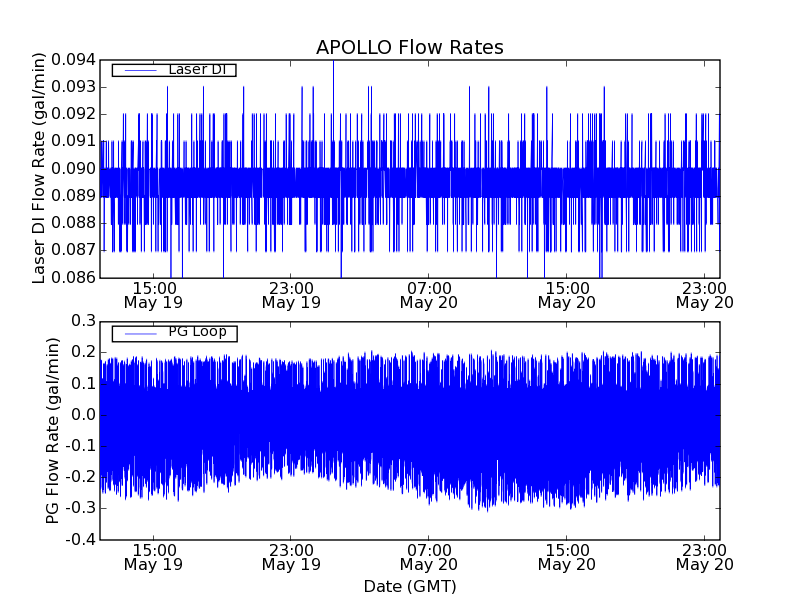Click the Laser DI Flow Rate y-axis label
The width and height of the screenshot is (800, 600).
(40, 169)
